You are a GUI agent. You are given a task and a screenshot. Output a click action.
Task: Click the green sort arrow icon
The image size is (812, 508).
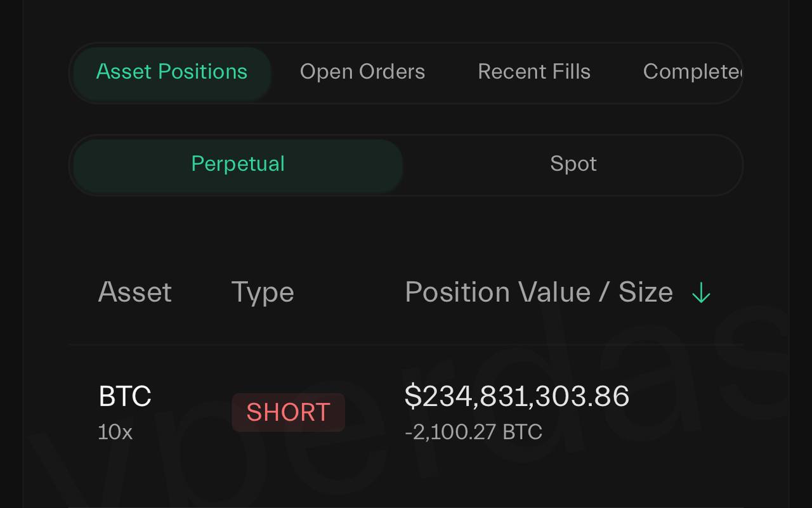tap(701, 293)
